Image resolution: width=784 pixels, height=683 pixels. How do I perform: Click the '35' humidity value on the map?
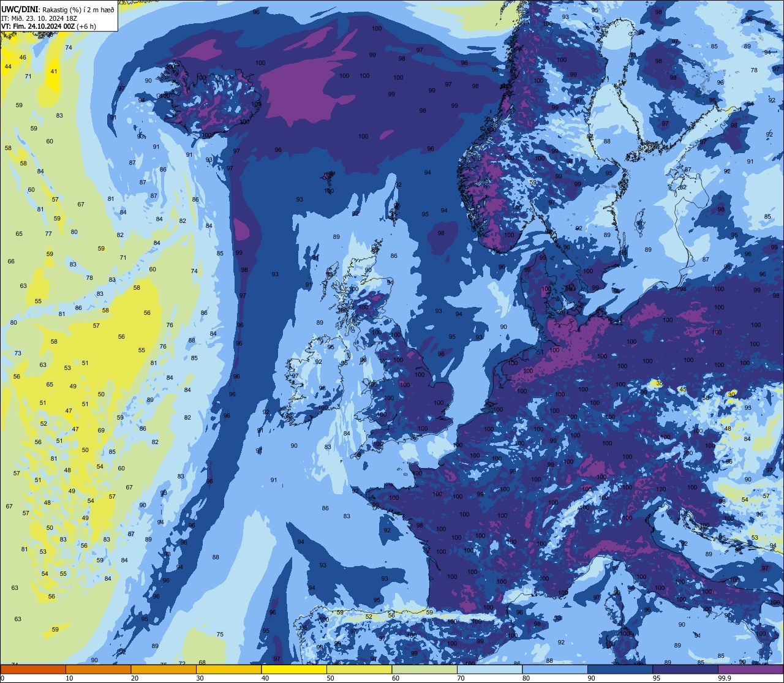pos(659,383)
